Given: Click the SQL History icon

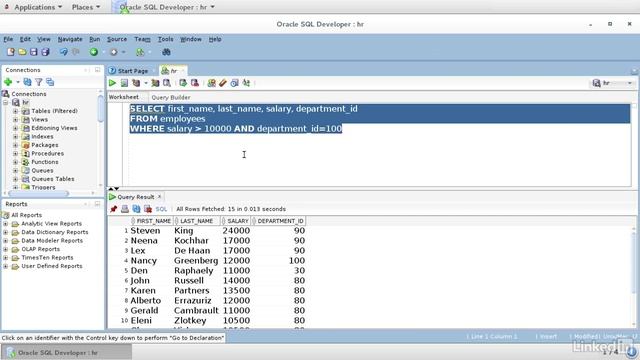Looking at the screenshot, I should [234, 83].
